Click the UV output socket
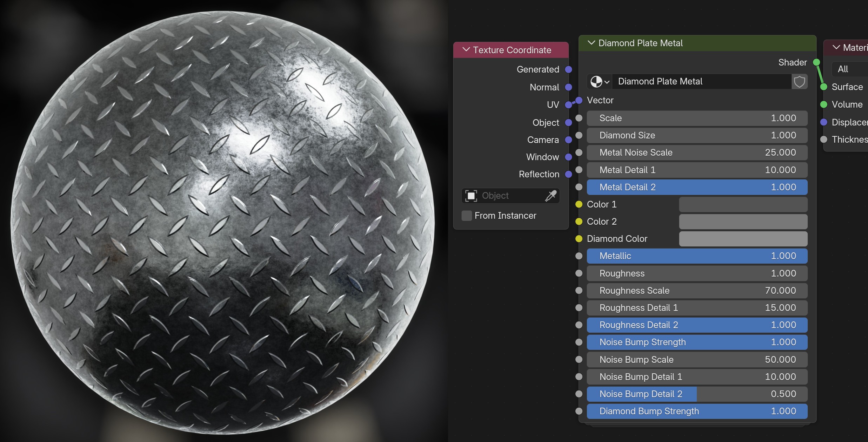The height and width of the screenshot is (442, 868). click(568, 105)
